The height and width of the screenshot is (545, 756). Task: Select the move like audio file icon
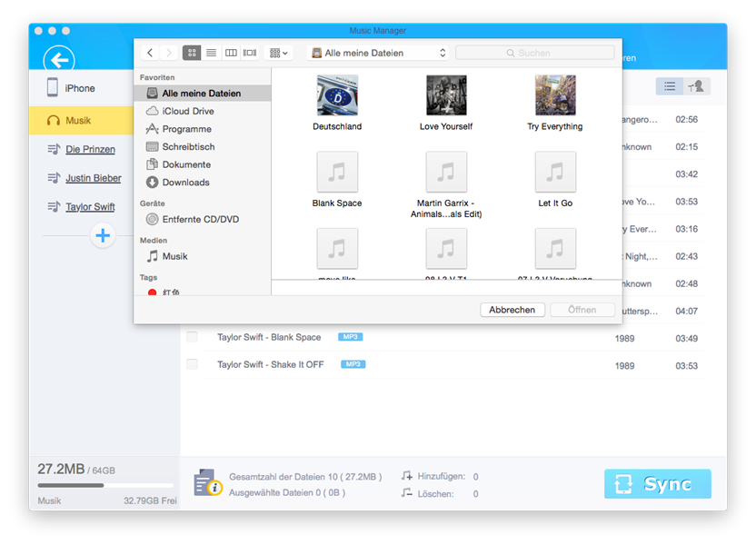(x=337, y=249)
